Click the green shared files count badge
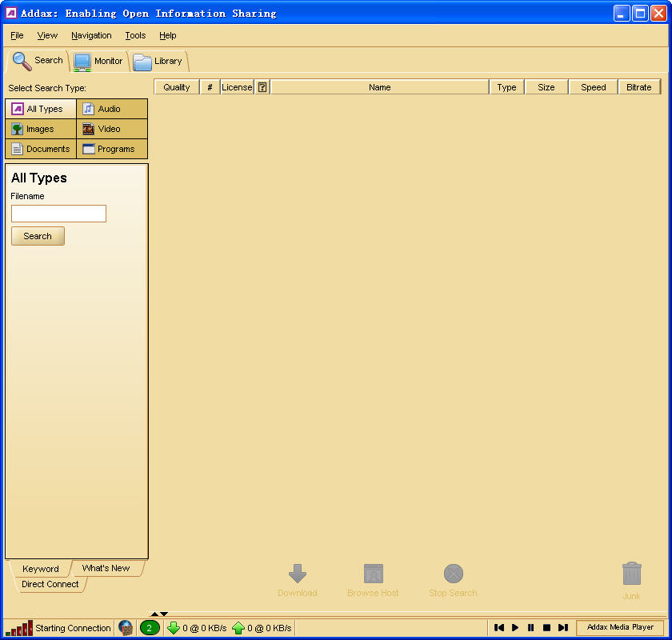This screenshot has width=672, height=640. coord(150,628)
